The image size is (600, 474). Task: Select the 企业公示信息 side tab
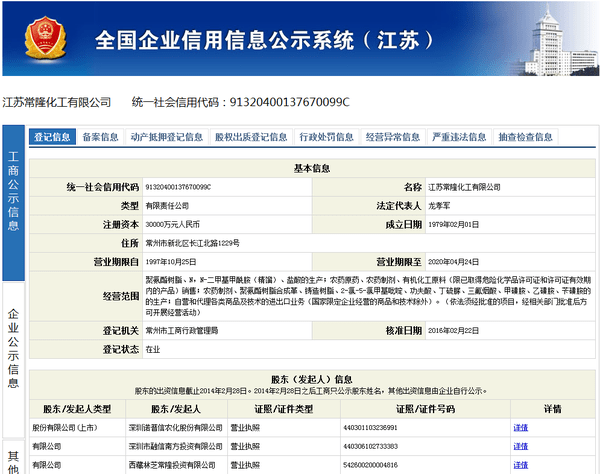(13, 360)
